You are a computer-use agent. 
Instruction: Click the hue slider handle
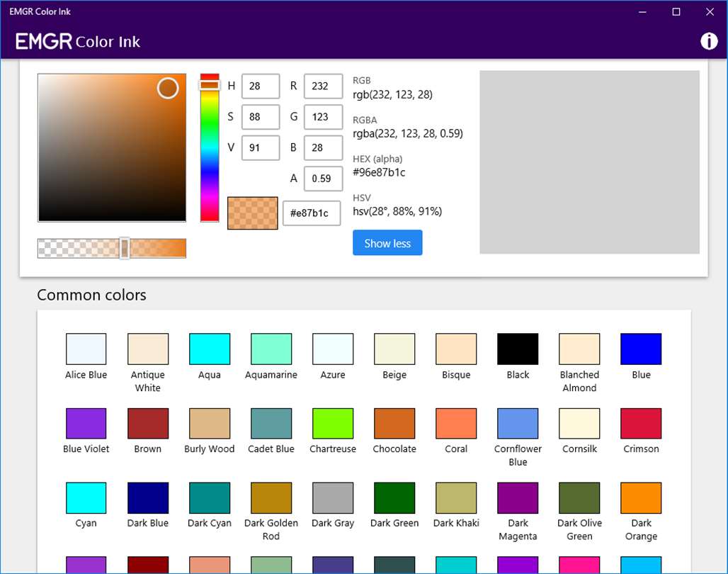[210, 85]
